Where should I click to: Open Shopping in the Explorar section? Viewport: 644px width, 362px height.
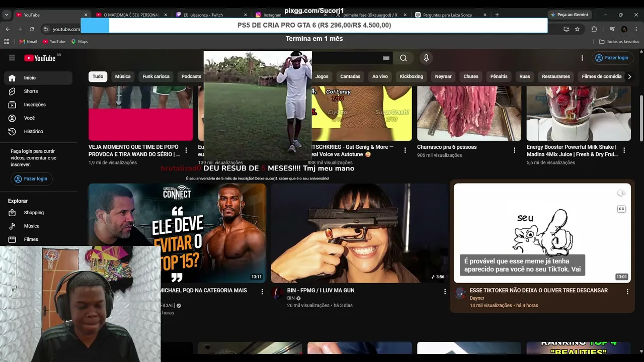point(38,213)
